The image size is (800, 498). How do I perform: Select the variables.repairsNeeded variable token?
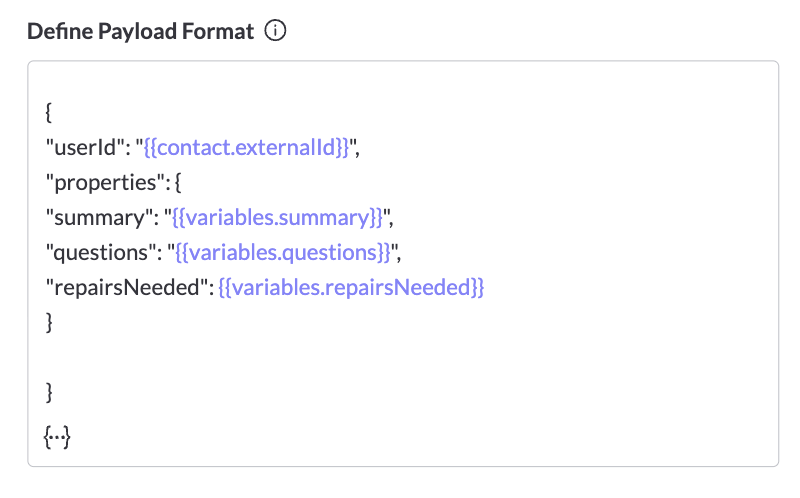click(x=351, y=287)
